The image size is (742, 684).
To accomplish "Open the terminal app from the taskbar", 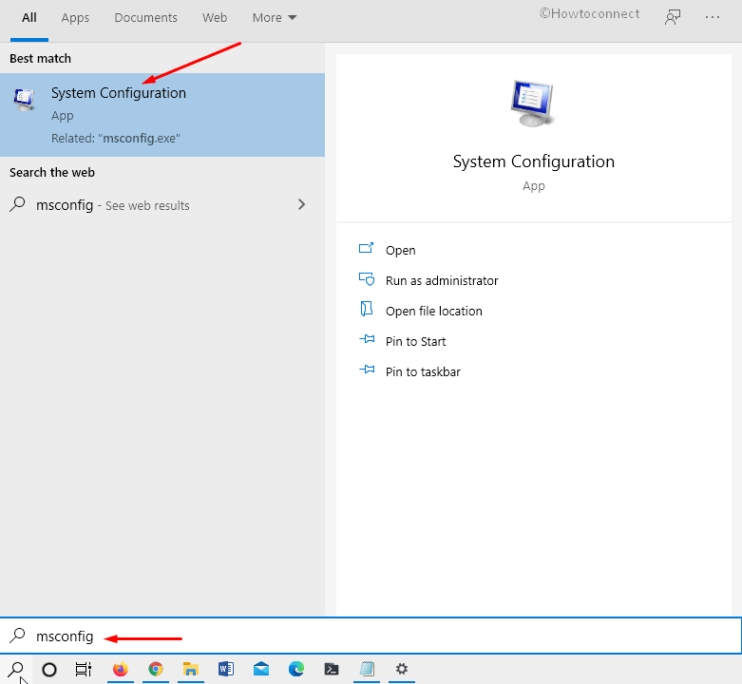I will point(331,669).
